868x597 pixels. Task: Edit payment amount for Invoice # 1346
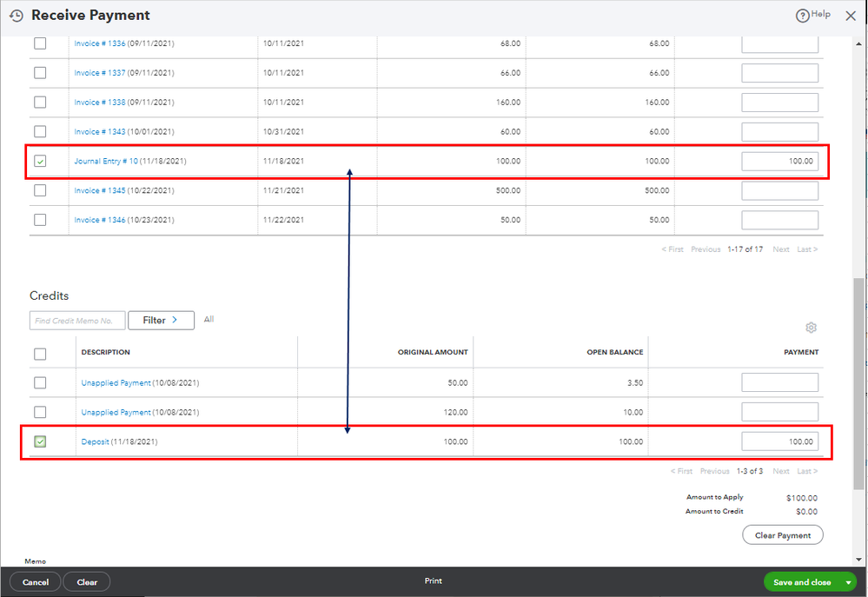[x=779, y=220]
